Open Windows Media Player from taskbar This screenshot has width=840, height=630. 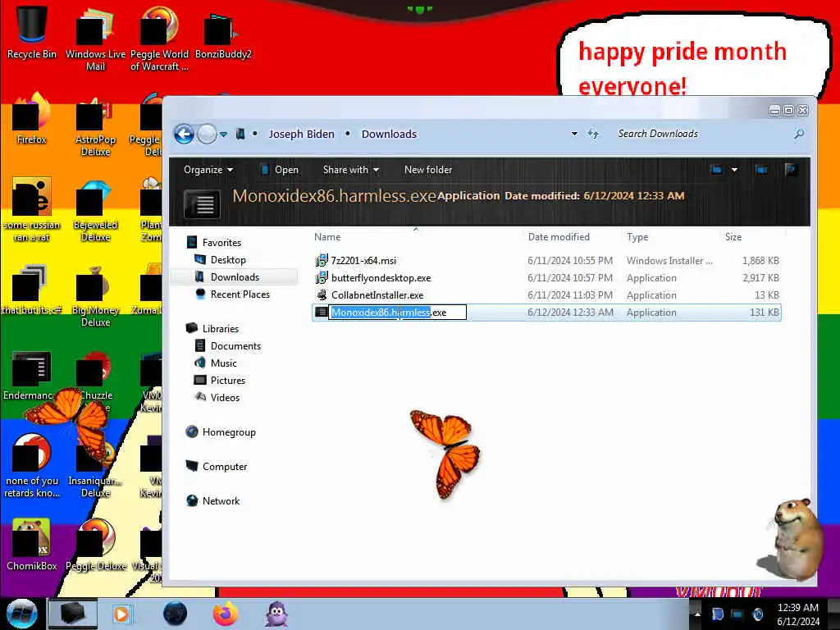(x=121, y=614)
